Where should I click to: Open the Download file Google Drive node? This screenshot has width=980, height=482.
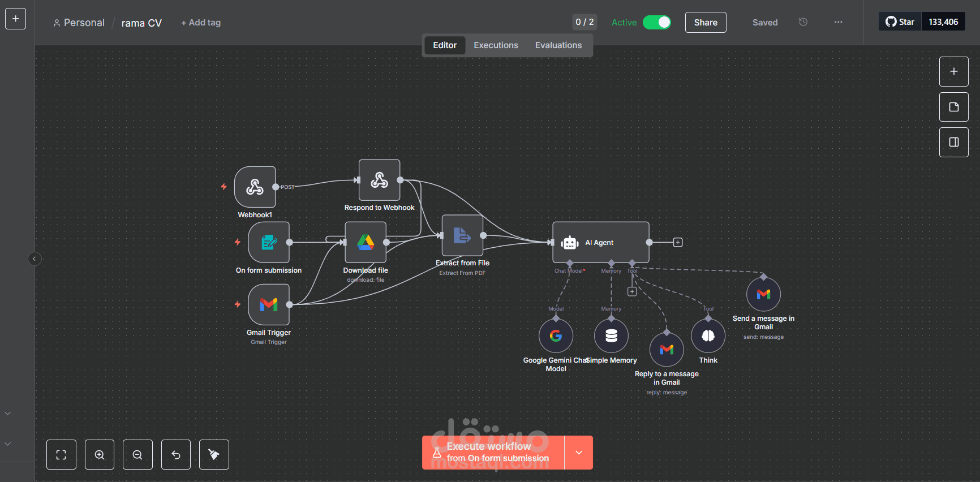pos(366,242)
